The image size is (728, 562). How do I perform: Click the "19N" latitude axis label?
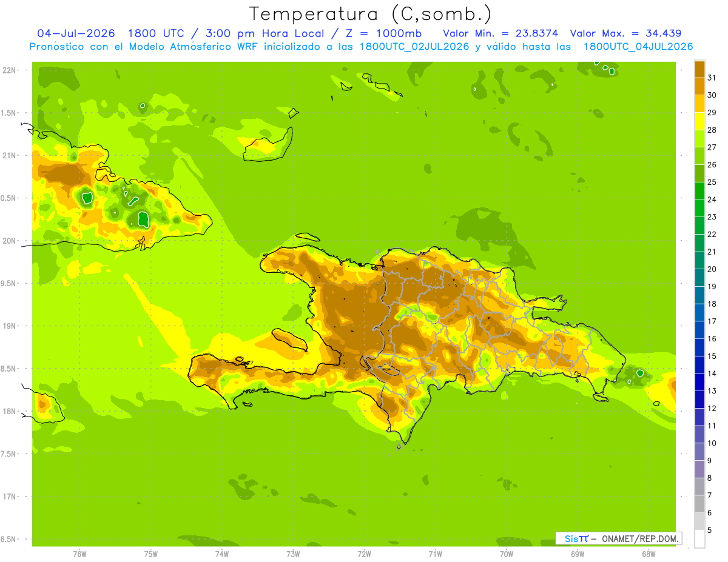tap(9, 326)
